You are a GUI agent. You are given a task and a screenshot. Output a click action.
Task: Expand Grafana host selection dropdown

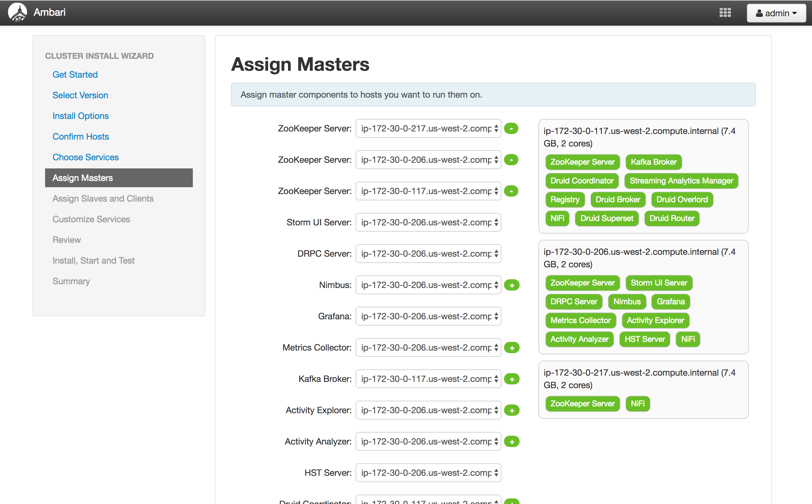[x=428, y=316]
